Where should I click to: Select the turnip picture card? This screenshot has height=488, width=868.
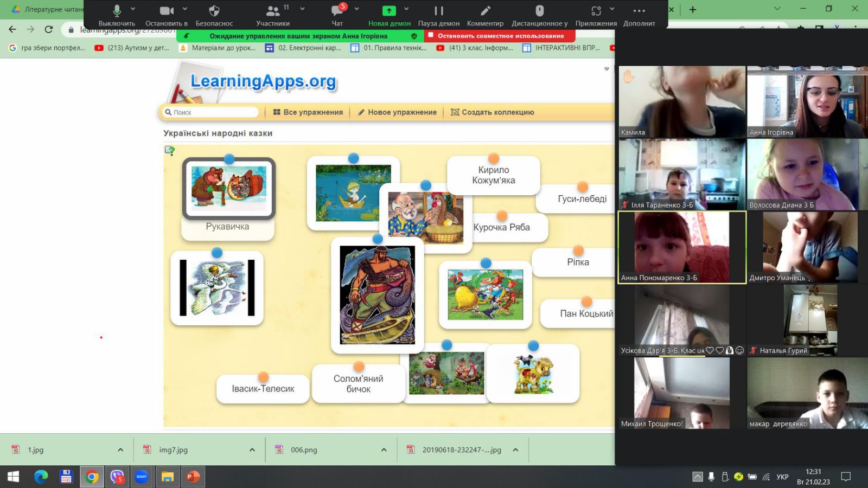coord(486,295)
